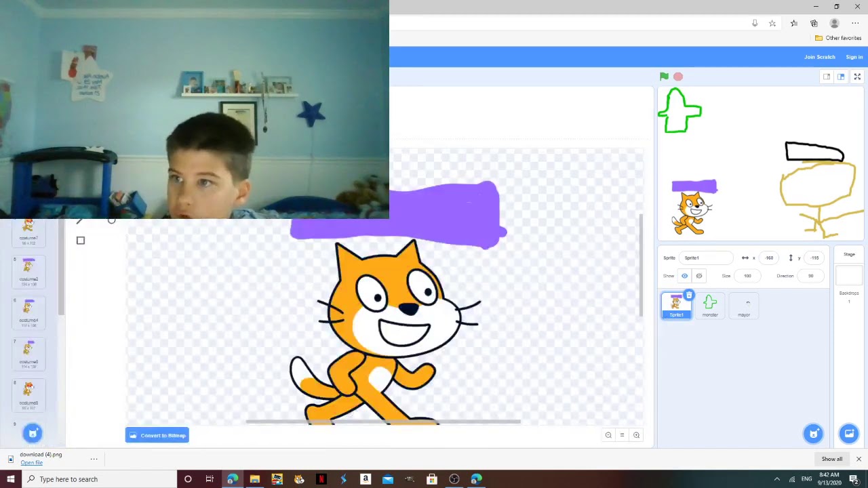Open the Windows Start menu
The width and height of the screenshot is (868, 488).
coord(10,479)
